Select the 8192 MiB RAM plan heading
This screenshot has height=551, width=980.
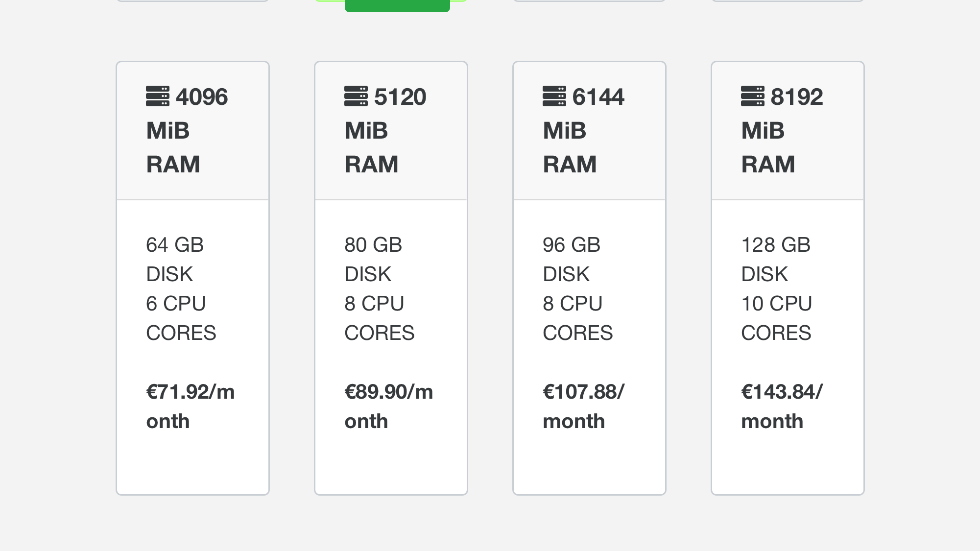[782, 130]
